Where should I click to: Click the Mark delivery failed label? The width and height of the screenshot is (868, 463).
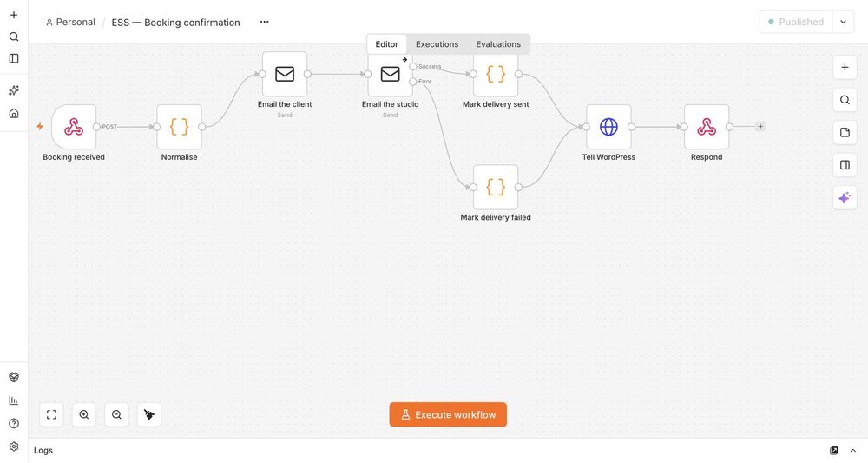[496, 218]
